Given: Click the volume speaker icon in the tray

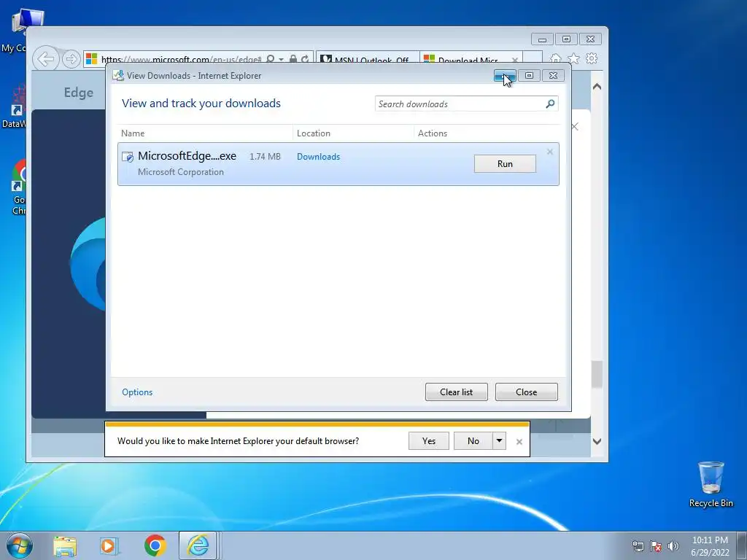Looking at the screenshot, I should coord(673,547).
